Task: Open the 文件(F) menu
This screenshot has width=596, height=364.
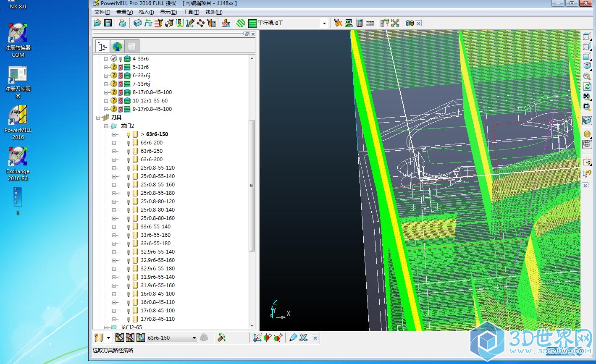Action: pos(102,12)
